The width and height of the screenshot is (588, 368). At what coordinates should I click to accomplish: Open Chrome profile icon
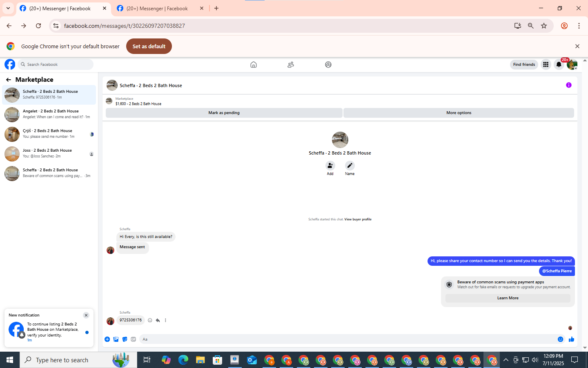564,26
